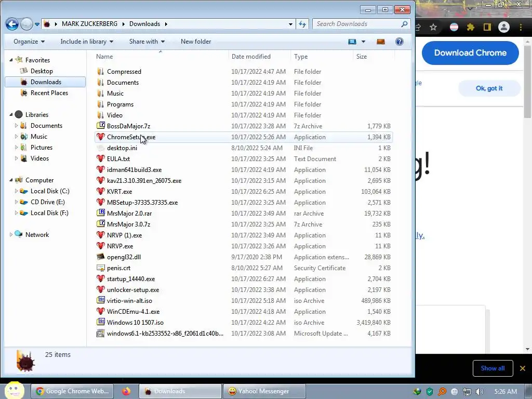Toggle the preview pane icon

click(x=381, y=42)
